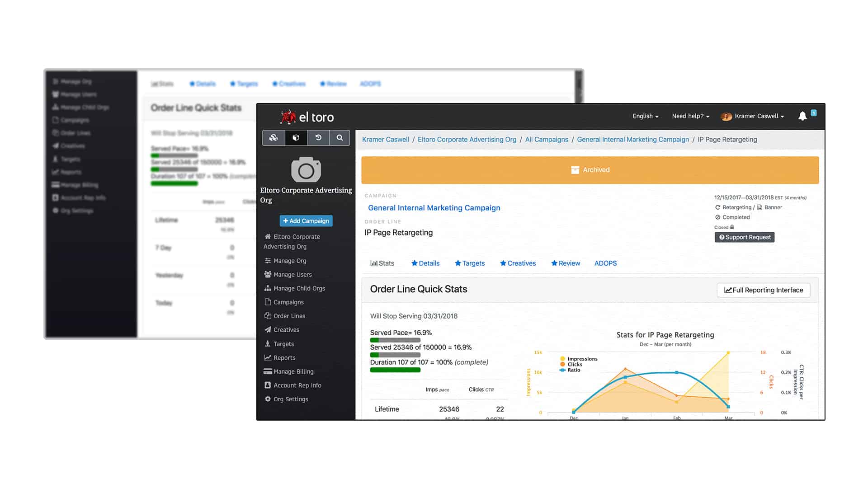
Task: Click the Reports chart icon in sidebar
Action: pos(268,357)
